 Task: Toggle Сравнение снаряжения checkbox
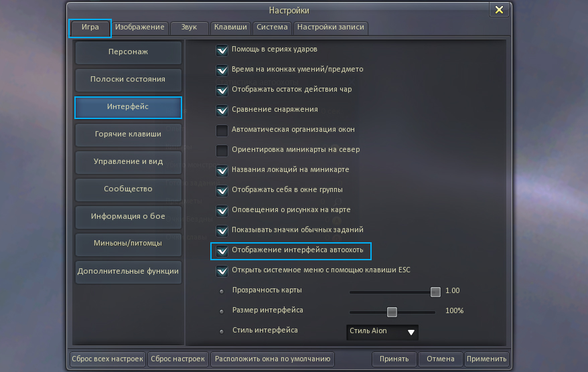pos(222,110)
